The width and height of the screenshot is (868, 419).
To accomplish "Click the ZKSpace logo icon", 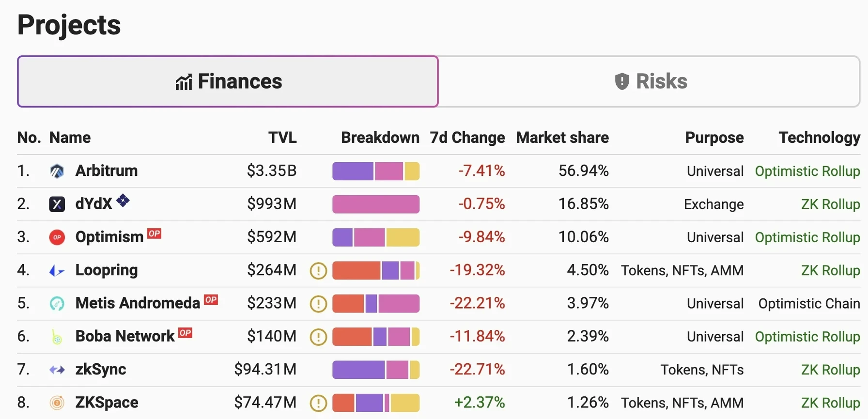I will tap(57, 403).
